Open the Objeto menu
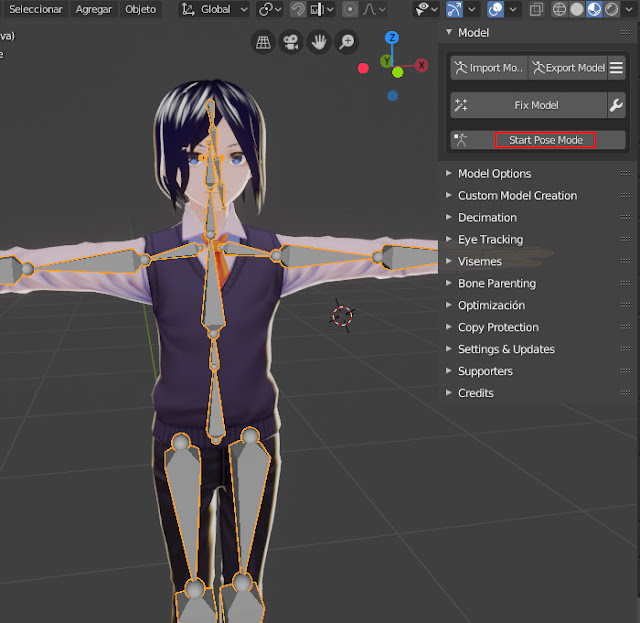The image size is (640, 623). point(140,9)
